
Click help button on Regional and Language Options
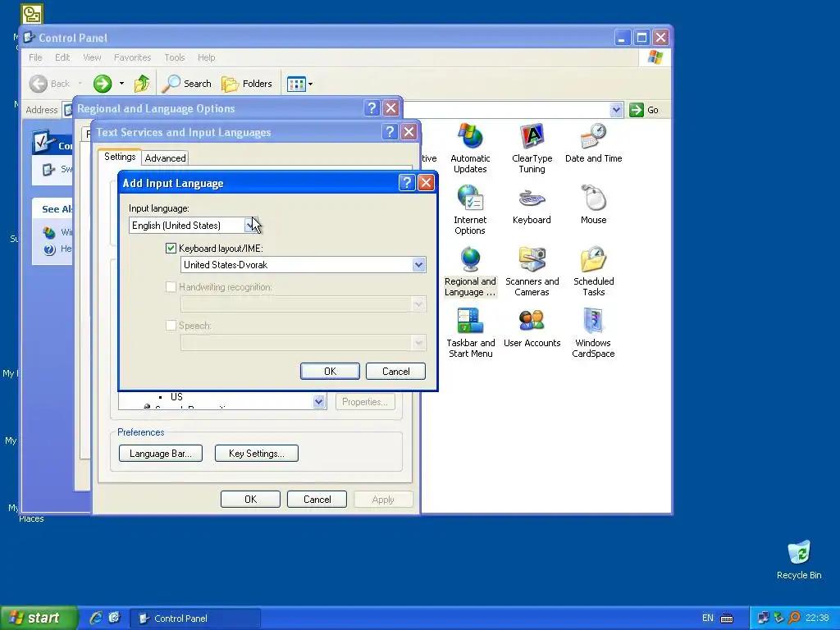(372, 108)
